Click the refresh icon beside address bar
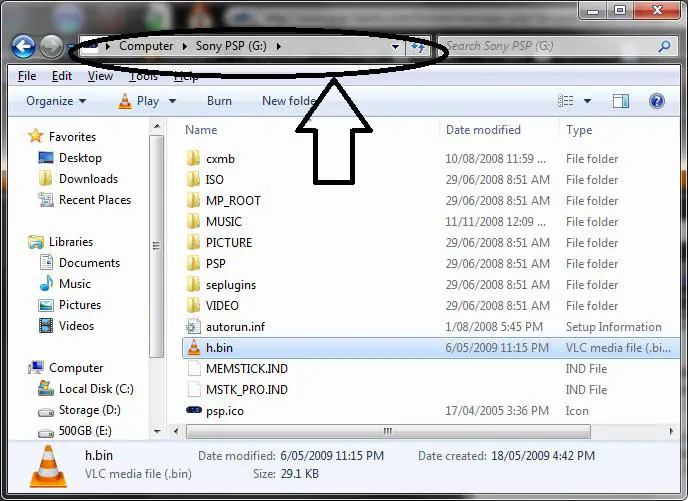This screenshot has width=688, height=501. point(418,47)
